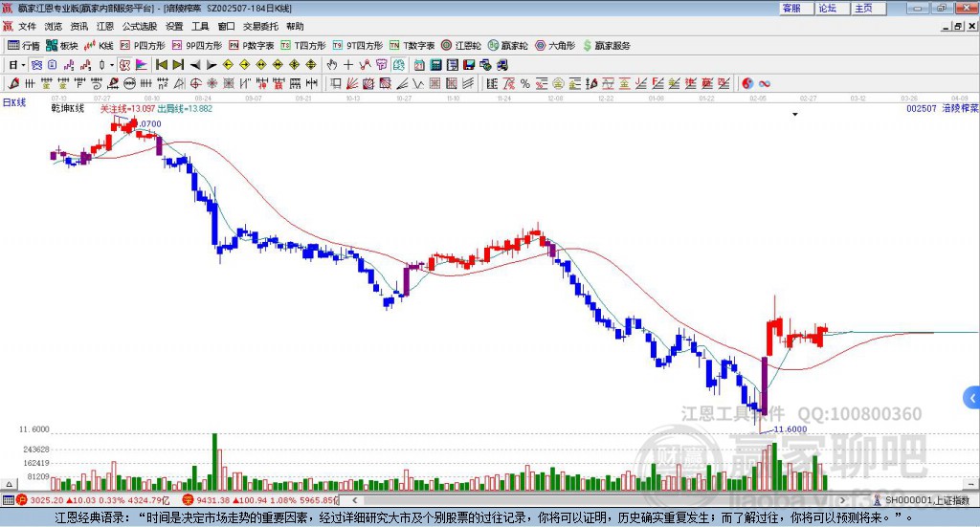Open the calculator tool icon
Viewport: 980px width, 527px height.
coord(435,65)
